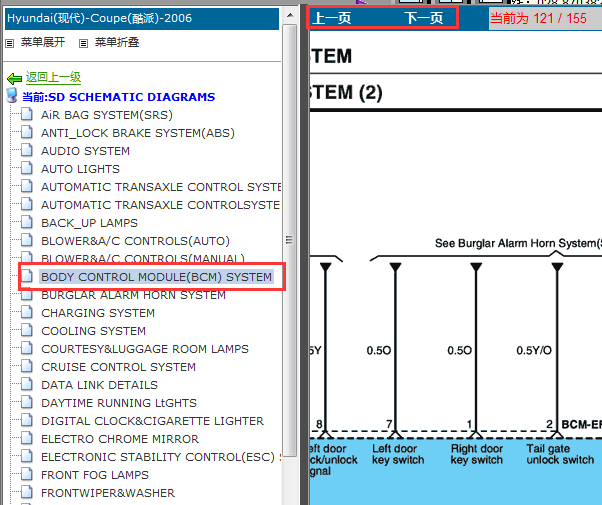Click the page icon beside BURGLAR ALARM HORN SYSTEM
Viewport: 602px width, 505px height.
point(26,295)
